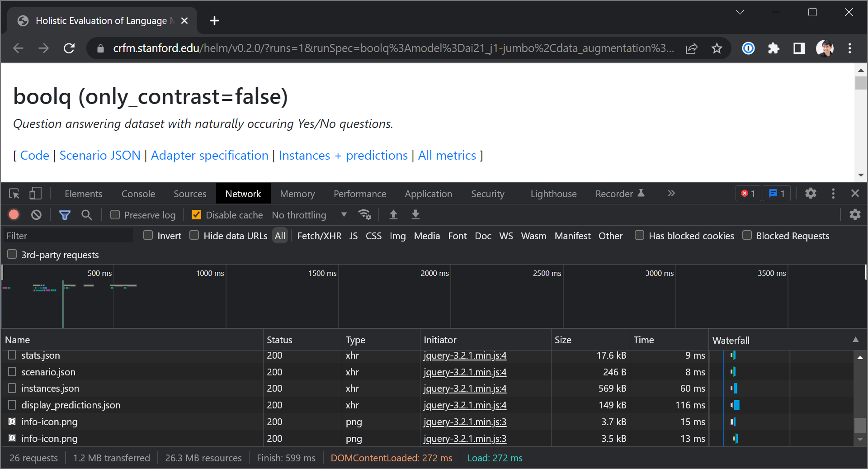Open the network search magnifier
Viewport: 868px width, 469px height.
(87, 215)
